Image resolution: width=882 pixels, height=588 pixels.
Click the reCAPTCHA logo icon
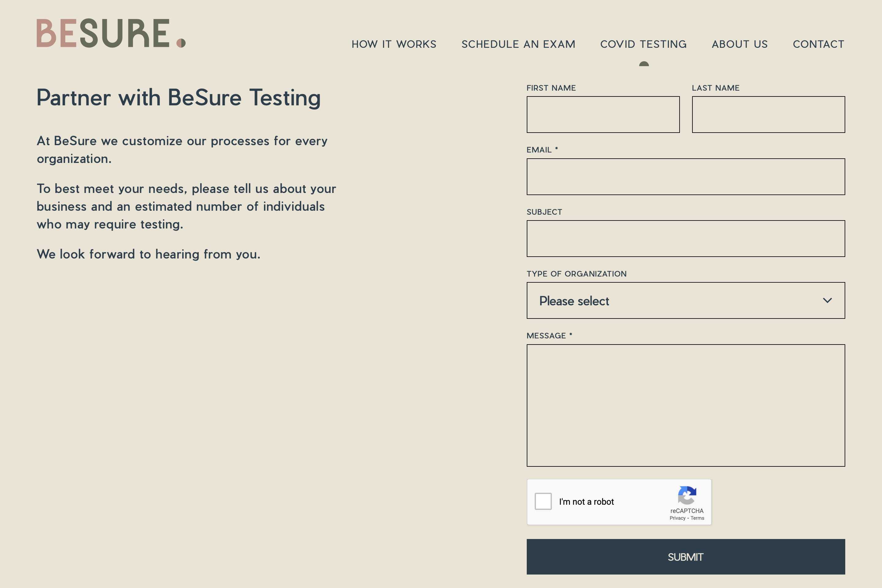coord(687,496)
